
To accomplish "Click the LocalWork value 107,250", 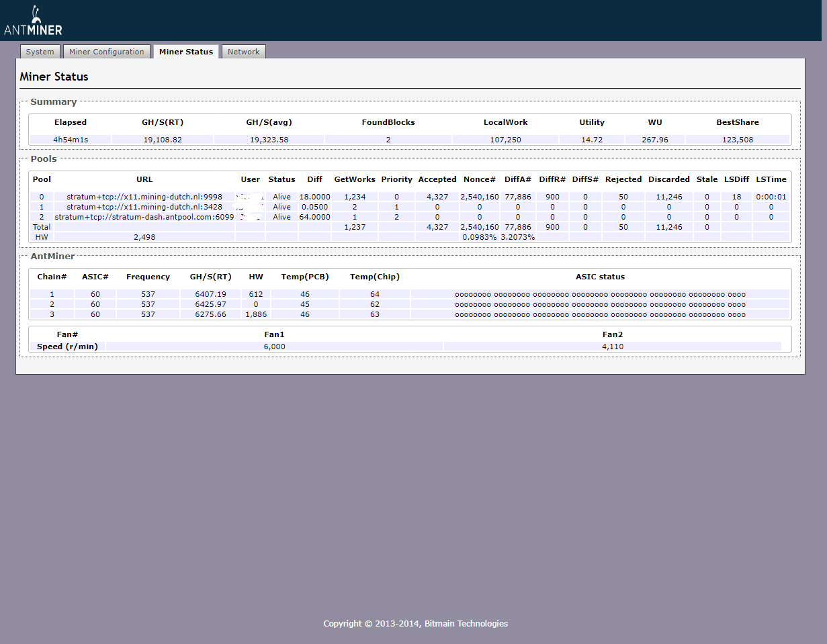I will point(505,140).
